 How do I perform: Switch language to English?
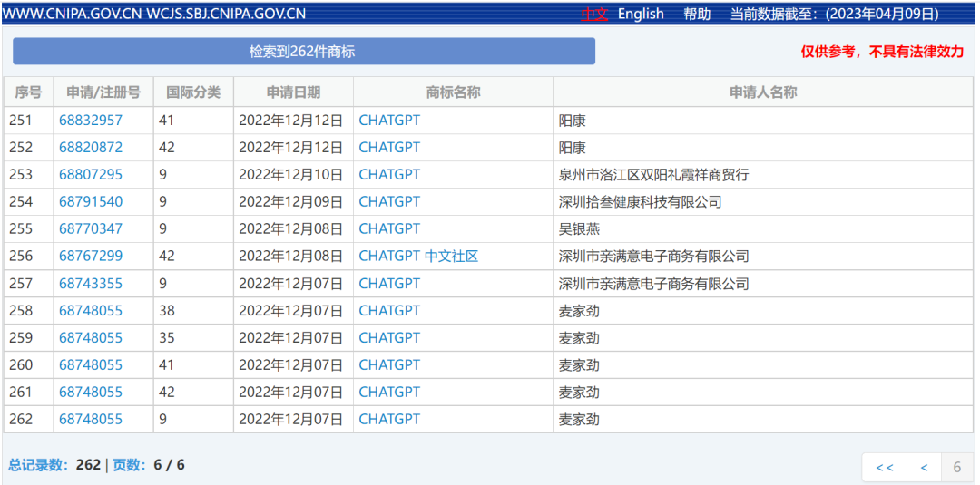coord(641,14)
